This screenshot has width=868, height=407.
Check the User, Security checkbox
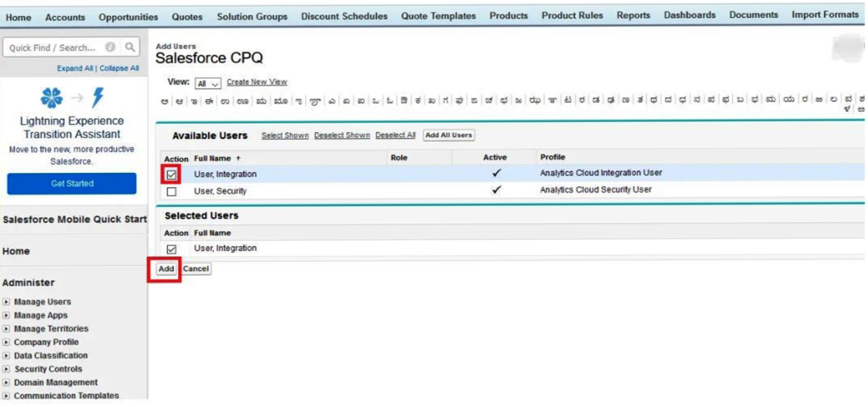pos(171,192)
